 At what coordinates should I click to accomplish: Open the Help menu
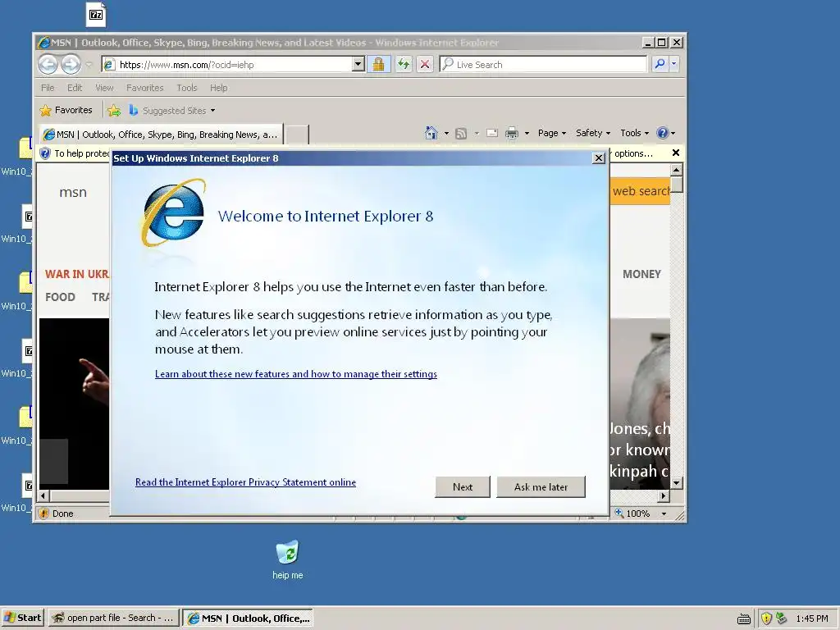pos(218,88)
